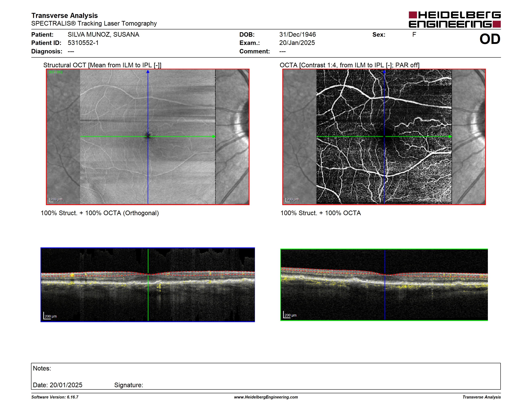Click the Signature: field
Image resolution: width=532 pixels, height=411 pixels.
coord(129,385)
